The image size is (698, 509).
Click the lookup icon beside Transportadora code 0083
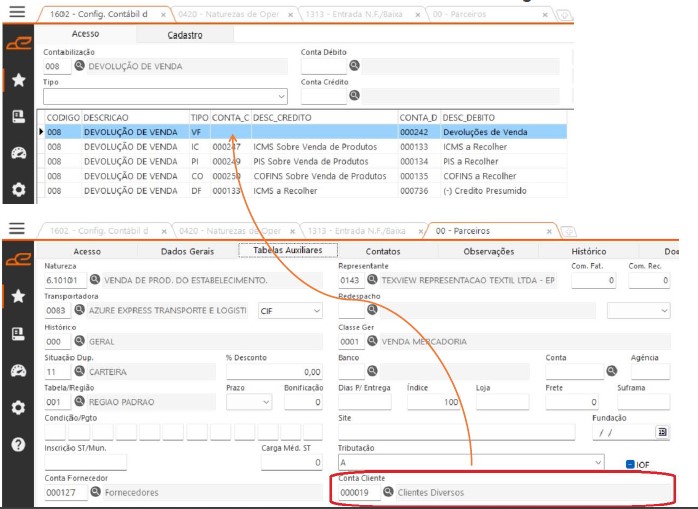pos(81,311)
